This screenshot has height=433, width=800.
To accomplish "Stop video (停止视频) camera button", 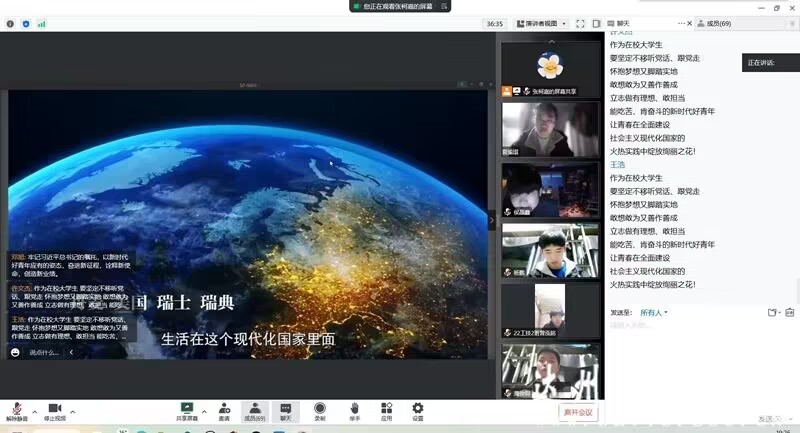I will [x=55, y=412].
